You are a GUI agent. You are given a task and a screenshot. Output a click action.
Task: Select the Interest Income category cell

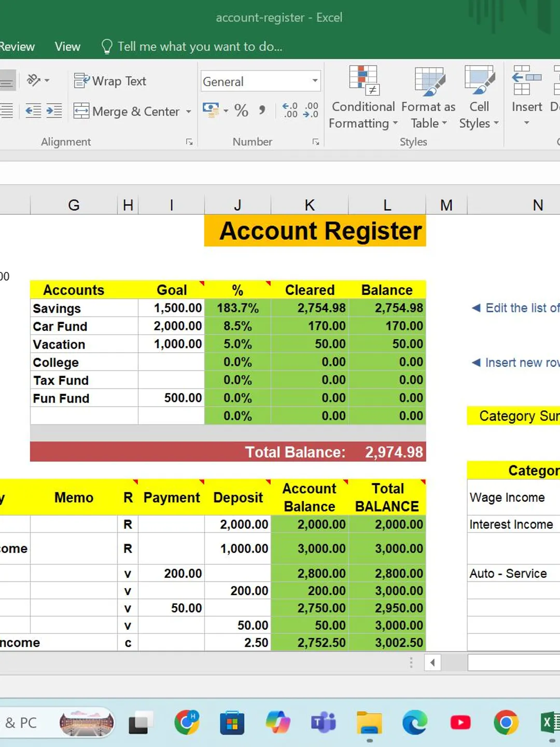(513, 524)
